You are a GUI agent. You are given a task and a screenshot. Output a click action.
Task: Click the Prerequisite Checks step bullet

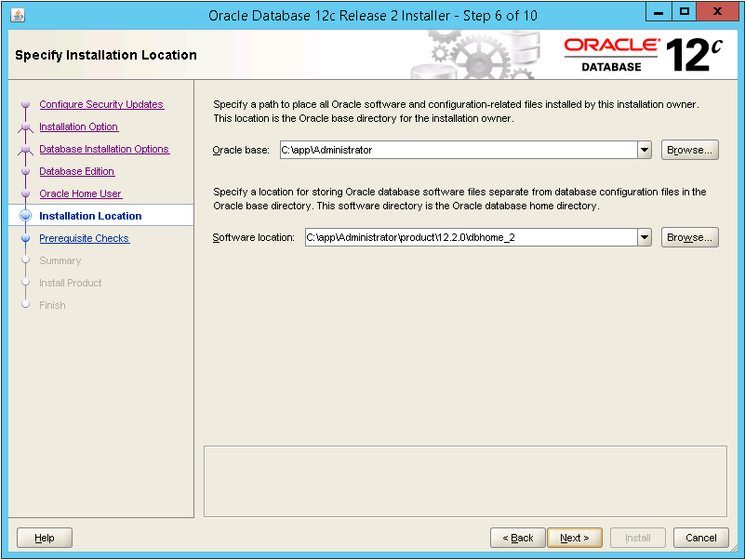point(26,239)
